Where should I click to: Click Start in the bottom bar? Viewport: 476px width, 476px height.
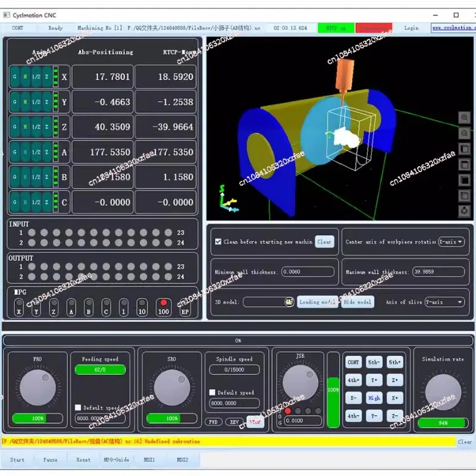17,459
